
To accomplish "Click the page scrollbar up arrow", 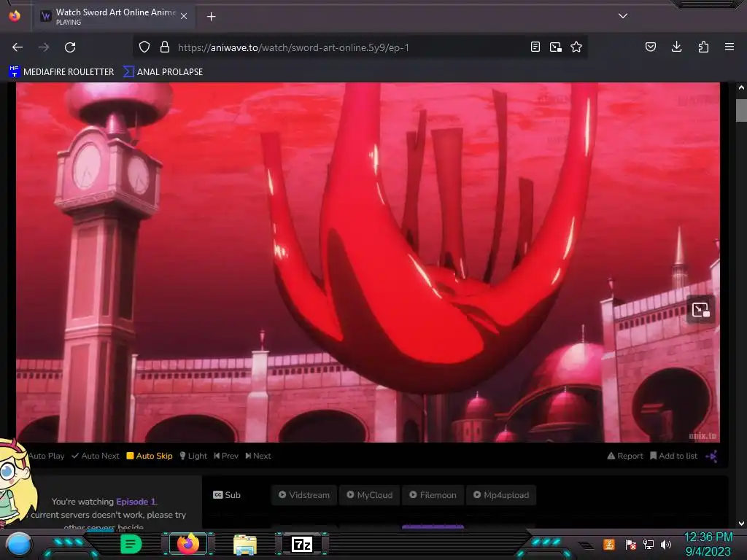I will click(741, 87).
